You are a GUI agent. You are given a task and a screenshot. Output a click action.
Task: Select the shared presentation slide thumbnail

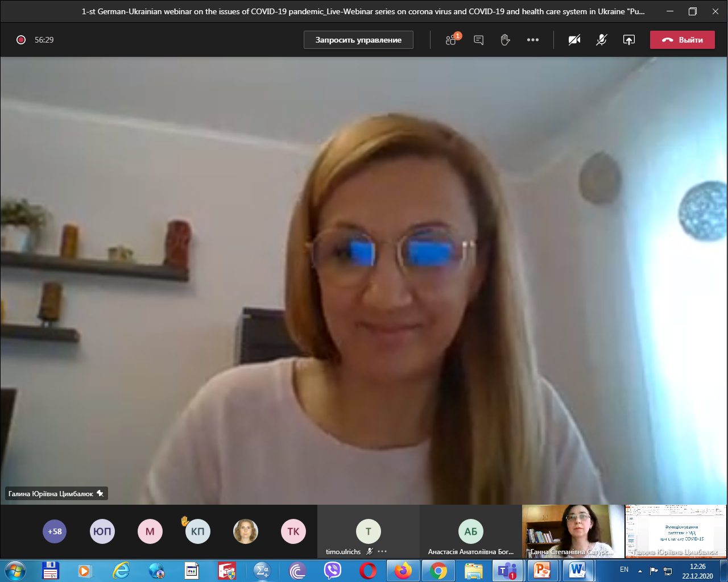[676, 531]
